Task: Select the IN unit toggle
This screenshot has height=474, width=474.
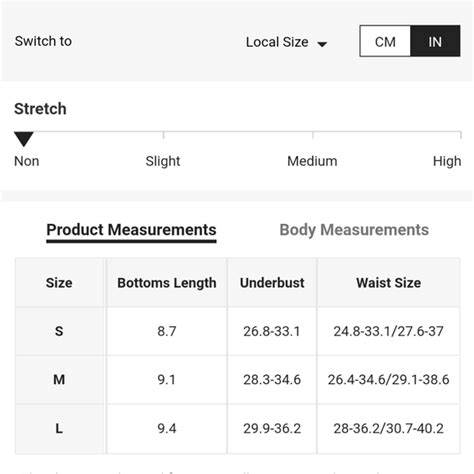Action: 435,41
